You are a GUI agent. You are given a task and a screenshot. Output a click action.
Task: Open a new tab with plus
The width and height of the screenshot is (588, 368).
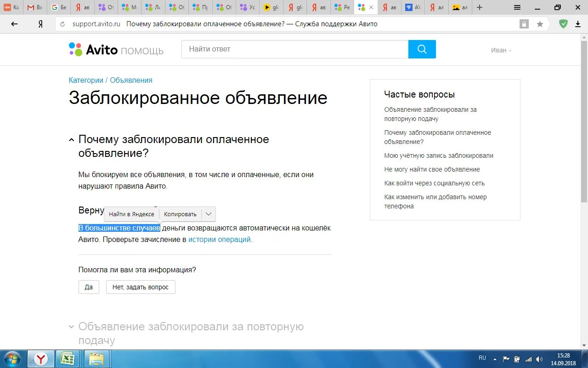(x=480, y=7)
